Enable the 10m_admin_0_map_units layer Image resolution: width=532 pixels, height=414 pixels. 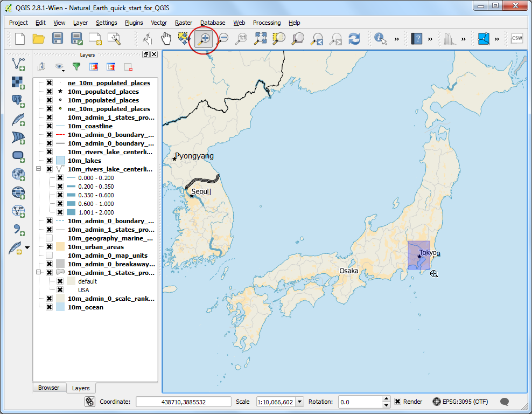49,256
